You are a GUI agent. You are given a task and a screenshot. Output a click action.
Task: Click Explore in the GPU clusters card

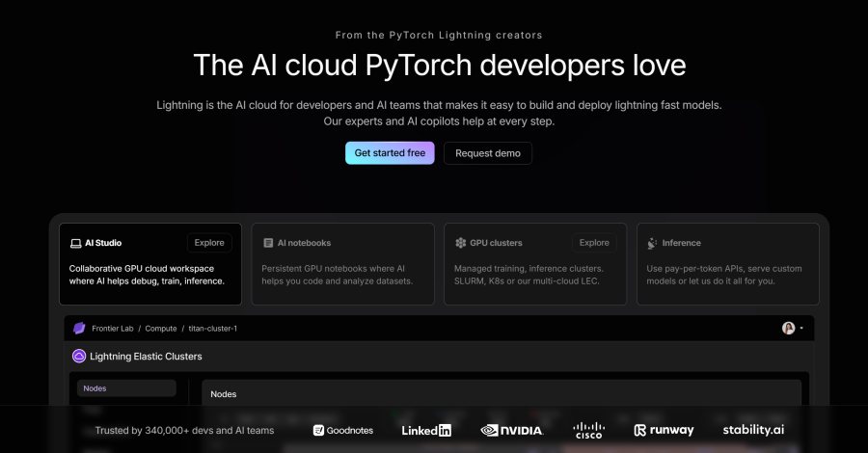tap(594, 243)
